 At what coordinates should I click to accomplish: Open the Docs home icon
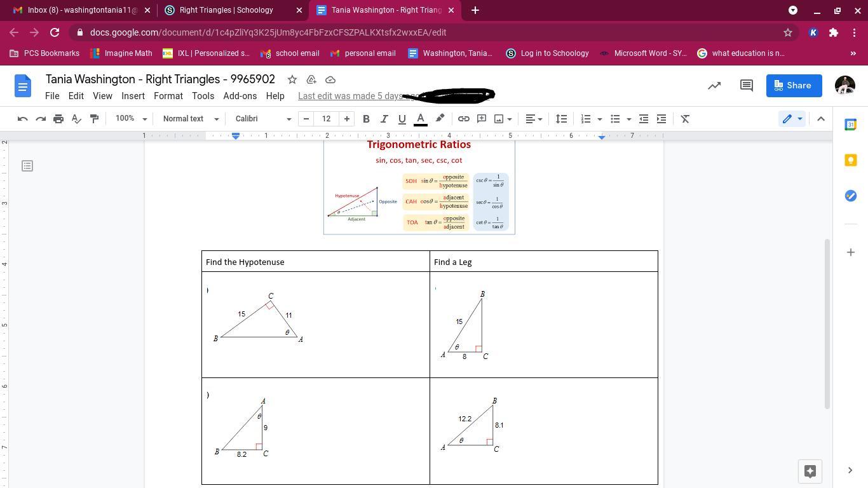coord(23,86)
